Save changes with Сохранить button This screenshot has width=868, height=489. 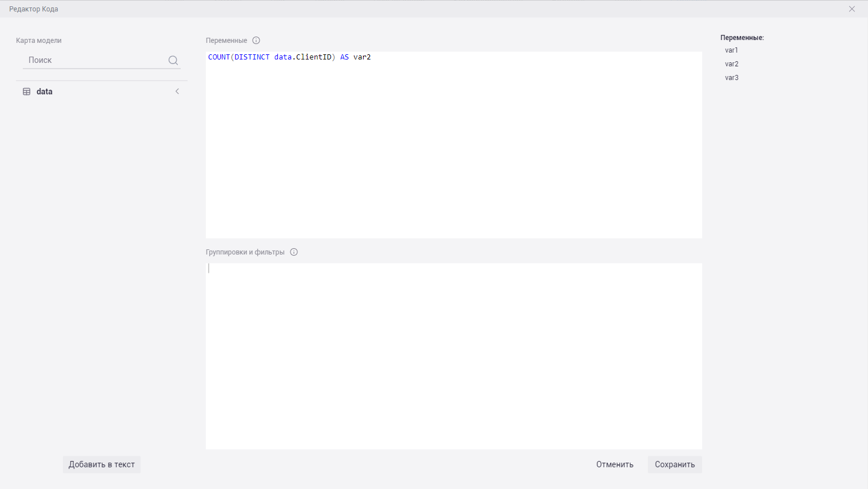click(x=675, y=464)
